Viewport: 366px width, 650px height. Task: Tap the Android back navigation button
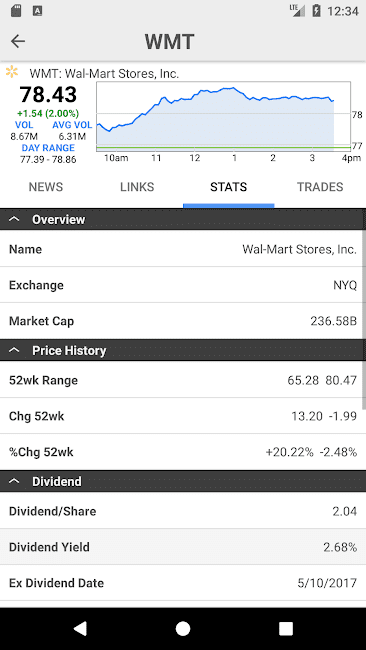tap(80, 628)
